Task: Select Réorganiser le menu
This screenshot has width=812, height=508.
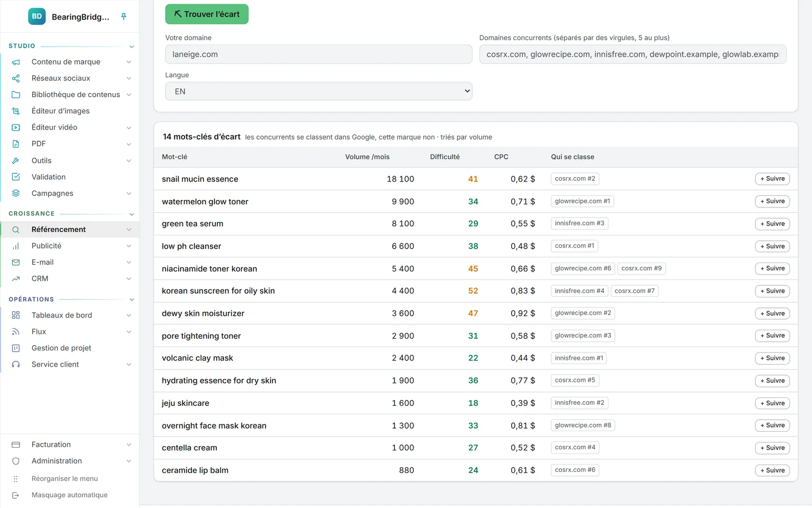Action: [64, 479]
